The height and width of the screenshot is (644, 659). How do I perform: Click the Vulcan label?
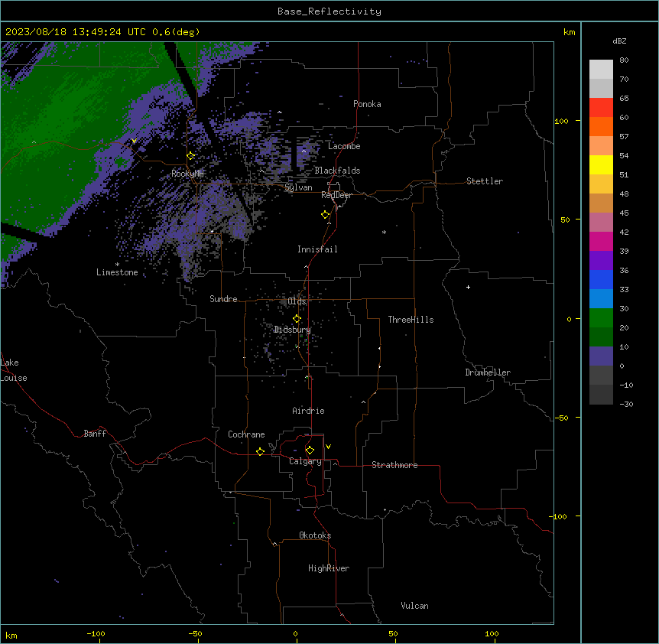[415, 606]
